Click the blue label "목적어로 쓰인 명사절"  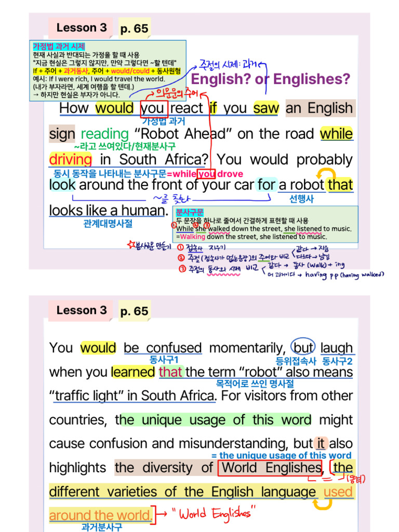point(255,384)
